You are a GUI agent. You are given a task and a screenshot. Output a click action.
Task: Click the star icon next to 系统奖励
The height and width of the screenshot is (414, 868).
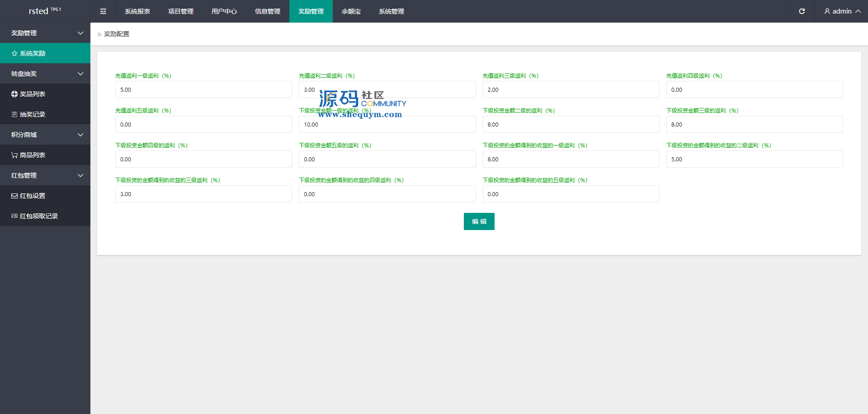[14, 53]
